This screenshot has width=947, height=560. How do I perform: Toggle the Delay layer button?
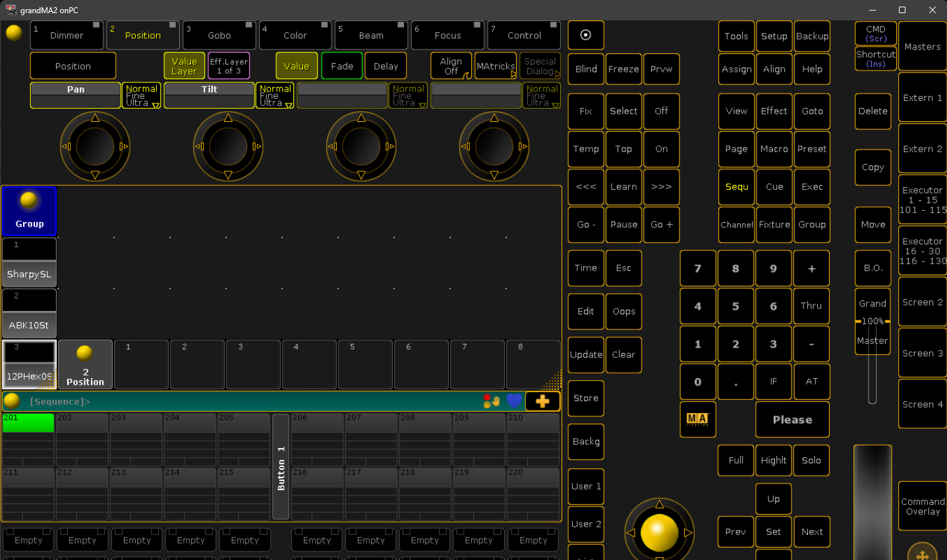pyautogui.click(x=386, y=66)
